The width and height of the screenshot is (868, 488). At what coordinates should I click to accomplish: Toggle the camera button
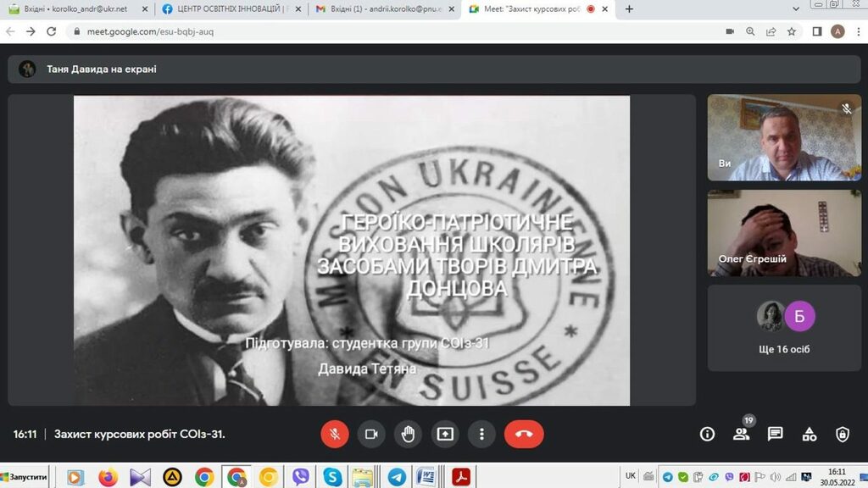[371, 434]
